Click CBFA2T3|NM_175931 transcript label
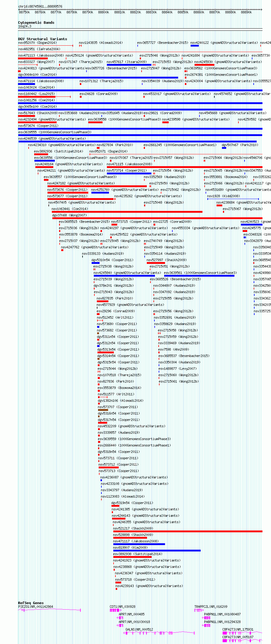This screenshot has width=271, height=644. click(x=238, y=629)
